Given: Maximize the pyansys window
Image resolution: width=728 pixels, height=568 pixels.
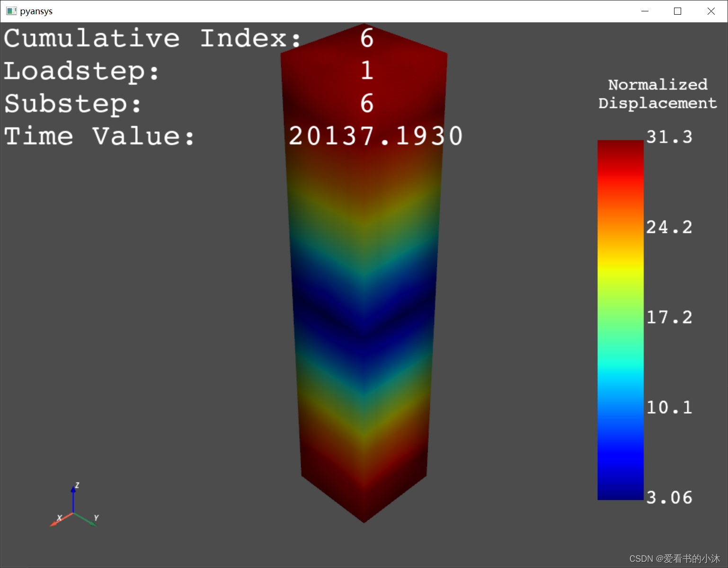Looking at the screenshot, I should [x=677, y=11].
